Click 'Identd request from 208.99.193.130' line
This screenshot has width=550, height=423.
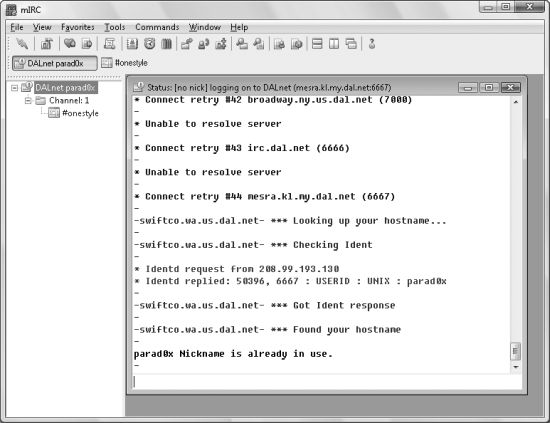pyautogui.click(x=237, y=269)
